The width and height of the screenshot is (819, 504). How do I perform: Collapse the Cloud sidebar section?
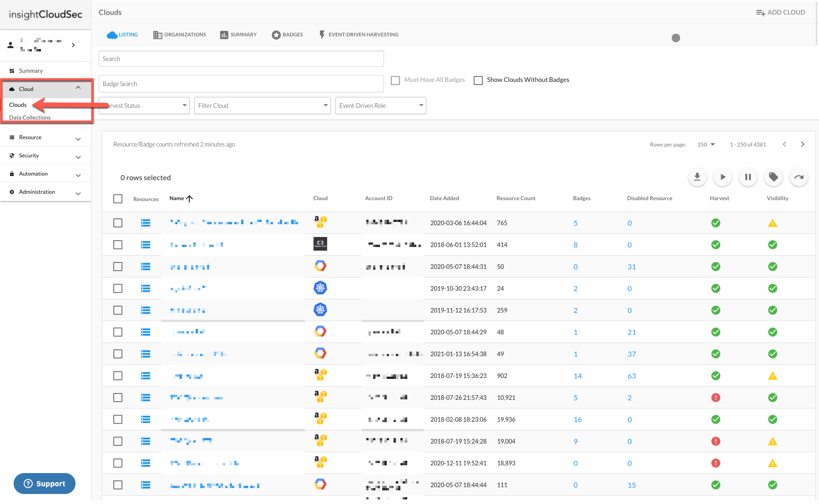point(78,88)
